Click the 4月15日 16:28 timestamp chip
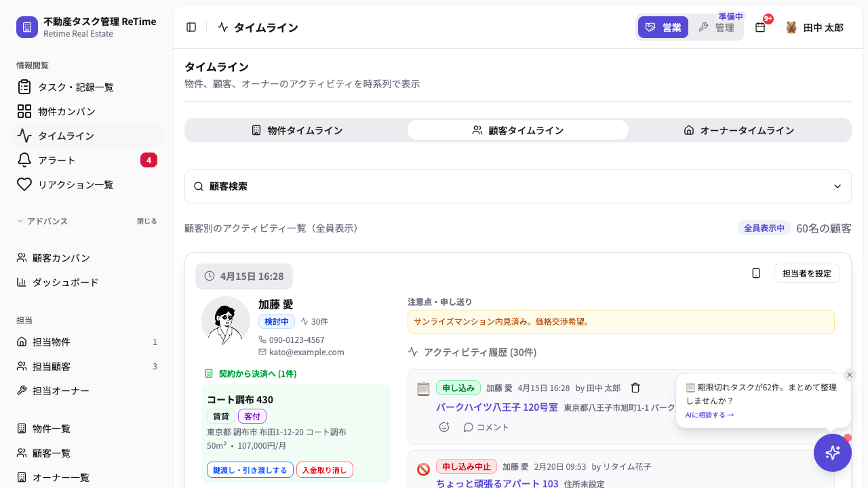This screenshot has height=488, width=868. coord(244,276)
